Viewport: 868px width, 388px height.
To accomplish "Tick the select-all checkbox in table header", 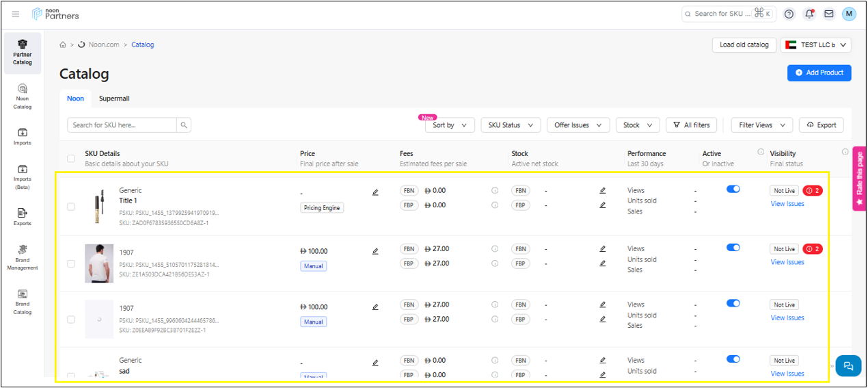I will click(71, 159).
